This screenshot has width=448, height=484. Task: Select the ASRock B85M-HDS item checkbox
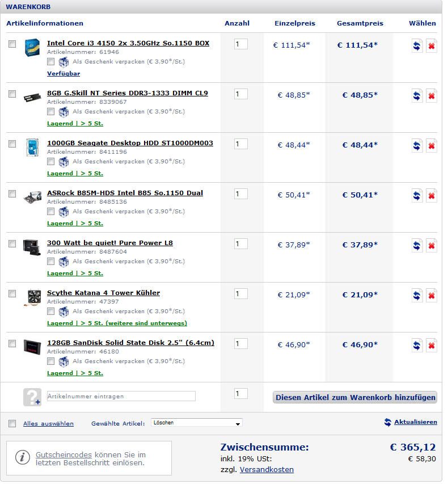12,195
